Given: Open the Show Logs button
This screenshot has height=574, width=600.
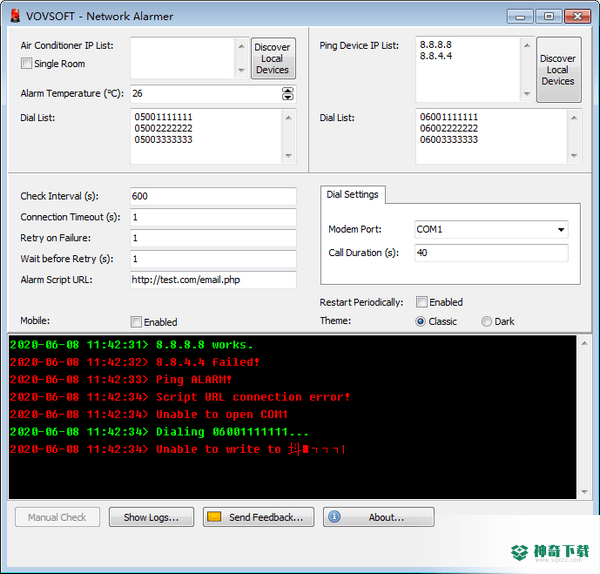Looking at the screenshot, I should (x=151, y=517).
